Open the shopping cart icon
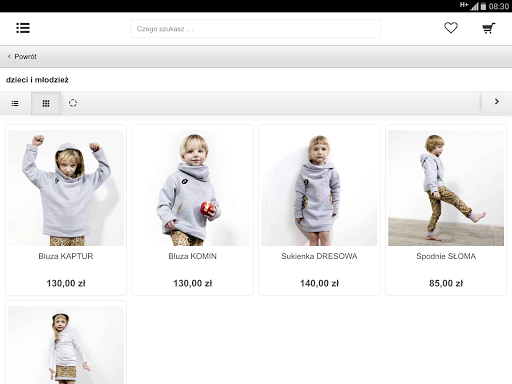 [x=489, y=28]
